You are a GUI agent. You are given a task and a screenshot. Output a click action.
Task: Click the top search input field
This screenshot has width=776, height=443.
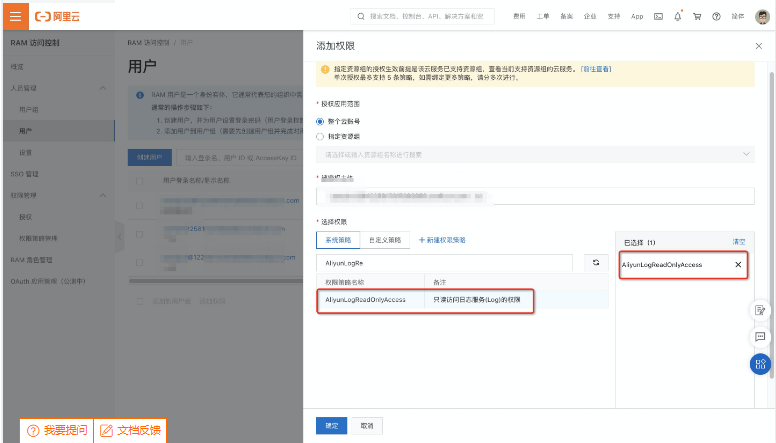[x=423, y=16]
